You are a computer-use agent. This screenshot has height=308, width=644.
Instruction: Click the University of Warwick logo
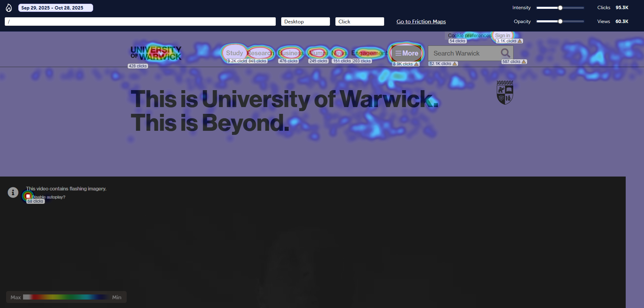tap(156, 54)
